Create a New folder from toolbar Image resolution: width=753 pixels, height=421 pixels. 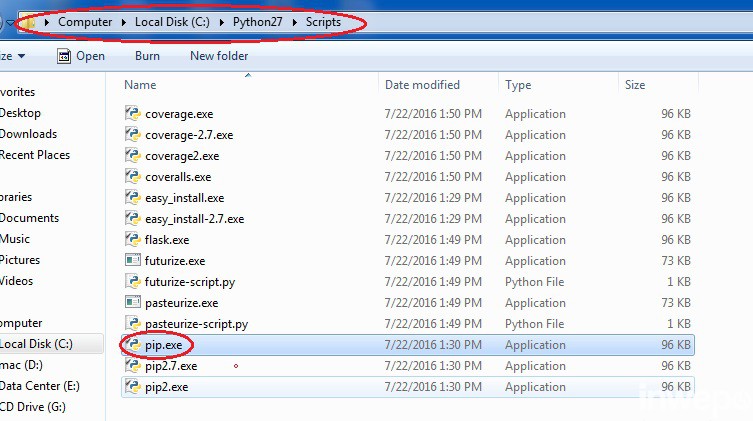point(219,56)
